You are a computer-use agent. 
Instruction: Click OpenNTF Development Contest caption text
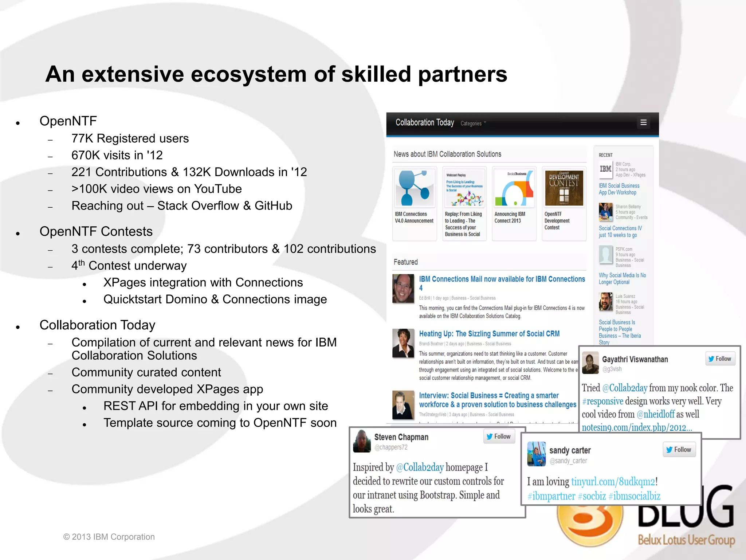pos(557,221)
